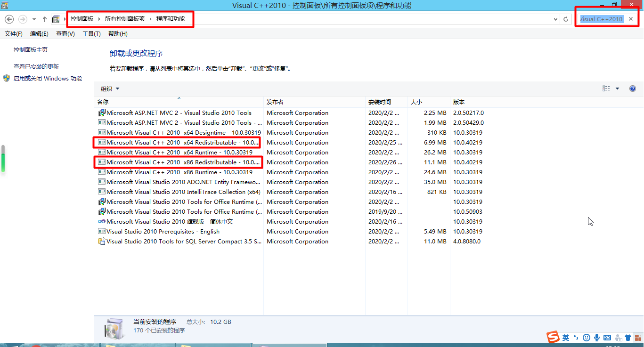Go back using the Back arrow
This screenshot has height=347, width=644.
[x=9, y=19]
